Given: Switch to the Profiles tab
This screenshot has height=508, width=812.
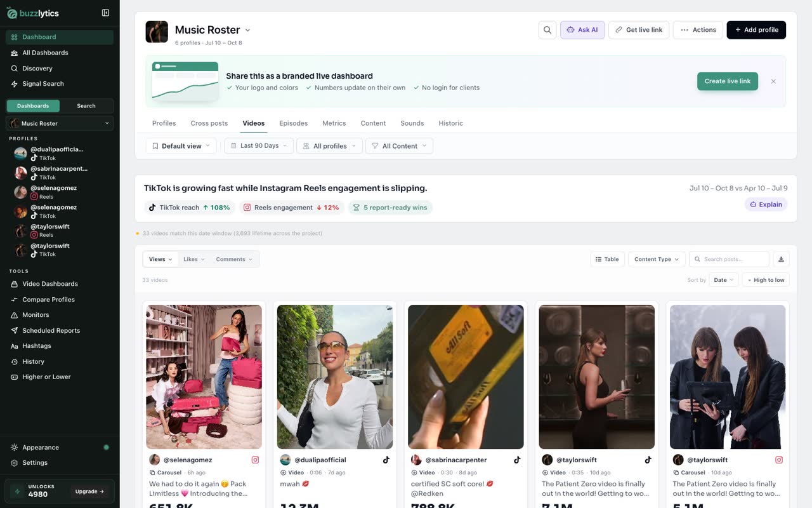Looking at the screenshot, I should [164, 123].
